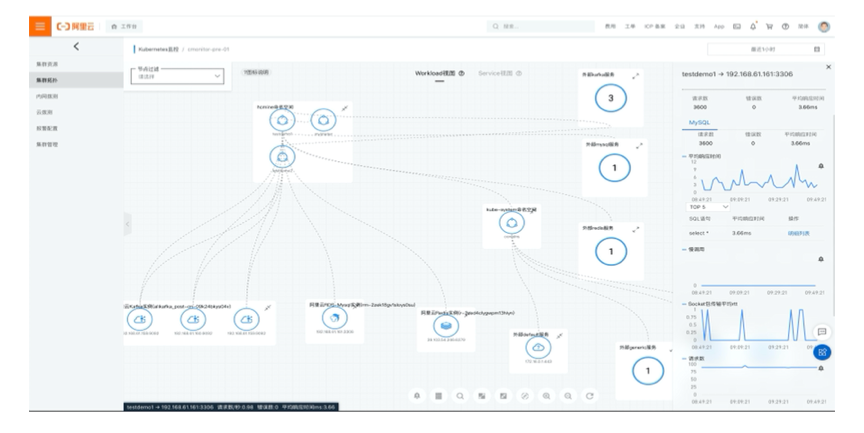Open the 工作台 workbench home button
Image resolution: width=864 pixels, height=433 pixels.
(x=124, y=26)
